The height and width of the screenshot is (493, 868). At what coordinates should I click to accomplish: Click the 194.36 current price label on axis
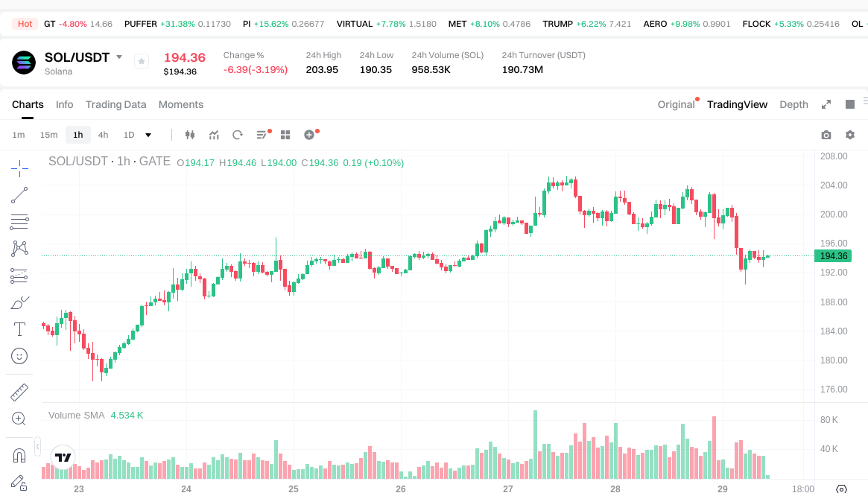(833, 256)
